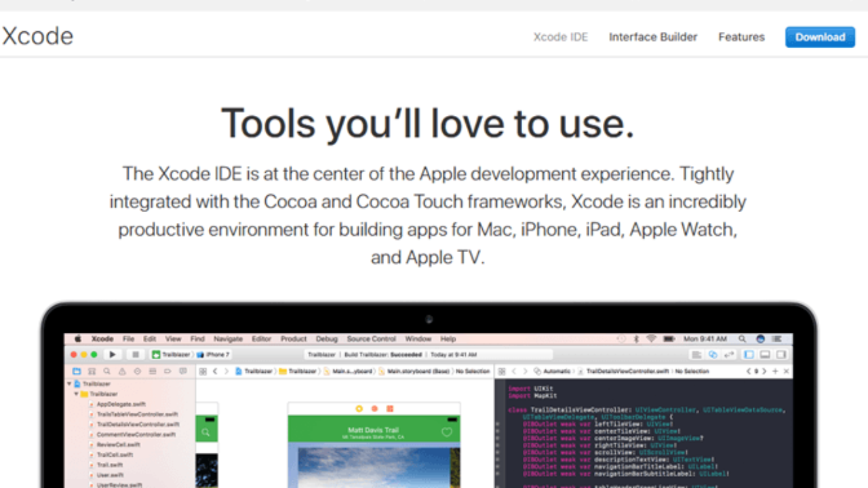Viewport: 868px width, 488px height.
Task: Open the Find menu
Action: (x=197, y=339)
